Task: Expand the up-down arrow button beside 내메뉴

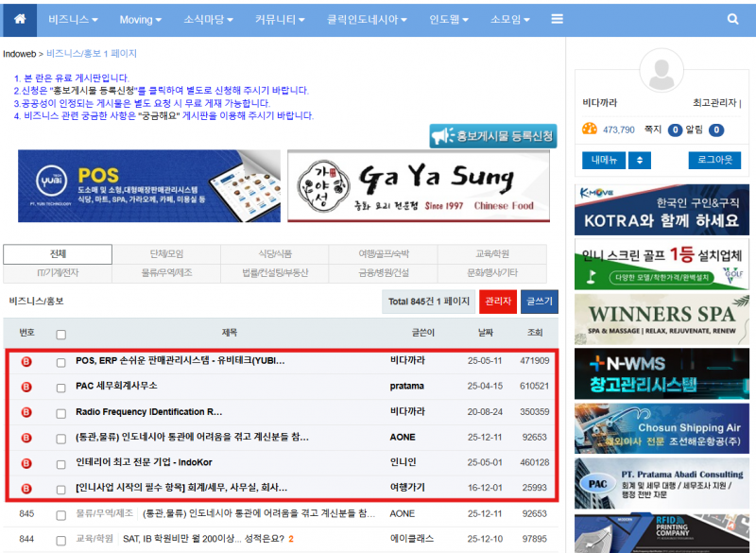Action: (640, 161)
